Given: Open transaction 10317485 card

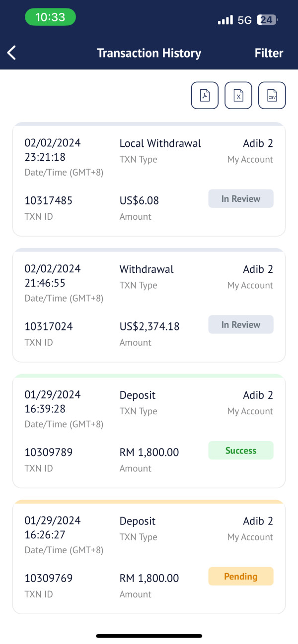Looking at the screenshot, I should [x=149, y=179].
